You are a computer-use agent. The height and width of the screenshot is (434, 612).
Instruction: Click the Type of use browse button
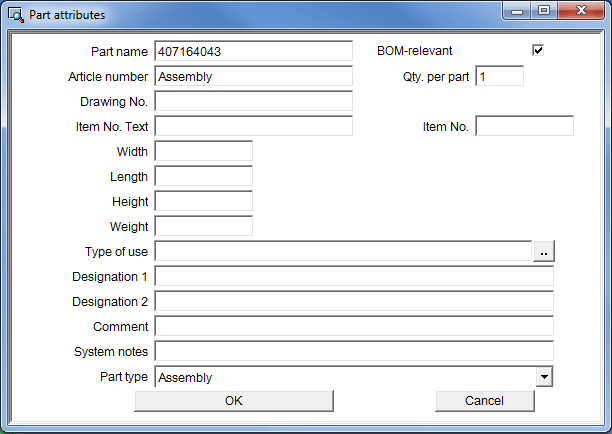[543, 252]
